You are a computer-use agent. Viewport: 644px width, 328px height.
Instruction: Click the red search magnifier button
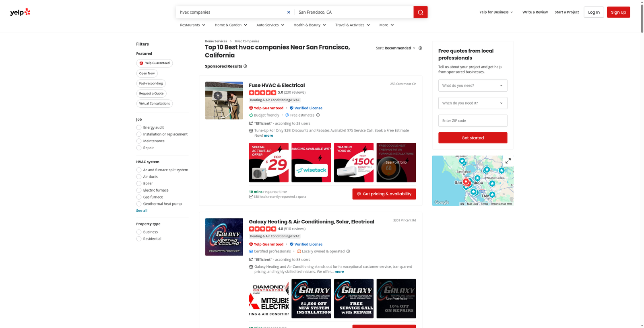click(x=420, y=12)
